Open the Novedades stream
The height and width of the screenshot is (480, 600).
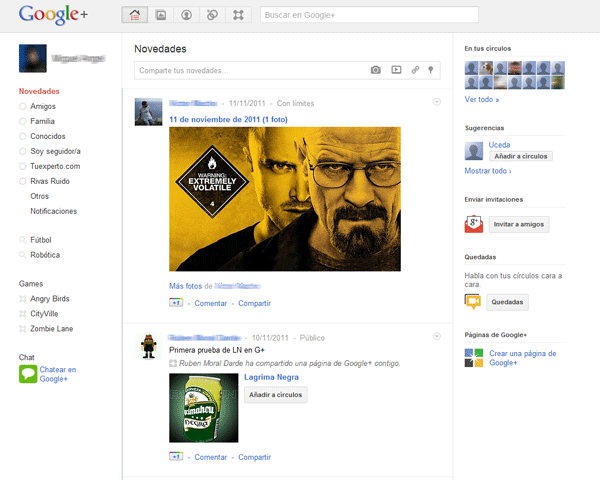coord(39,91)
